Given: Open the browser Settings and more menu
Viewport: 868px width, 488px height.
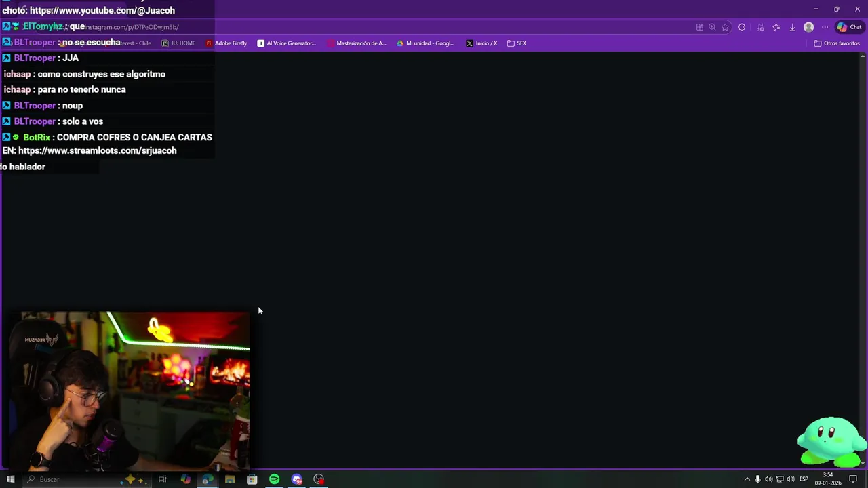Looking at the screenshot, I should [x=825, y=27].
